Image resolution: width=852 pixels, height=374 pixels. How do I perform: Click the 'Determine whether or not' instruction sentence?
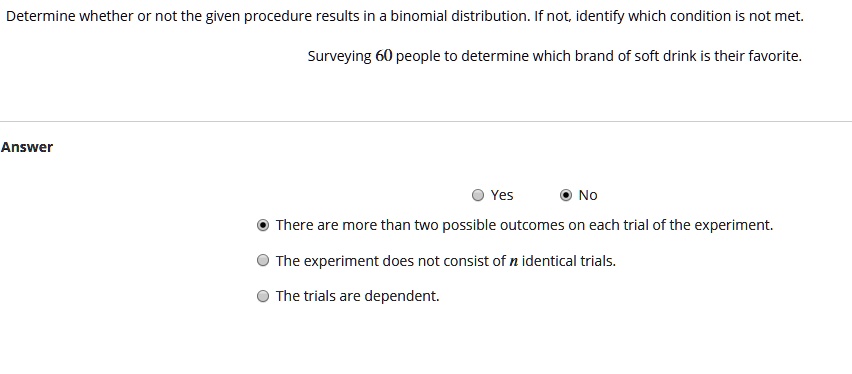click(x=405, y=16)
